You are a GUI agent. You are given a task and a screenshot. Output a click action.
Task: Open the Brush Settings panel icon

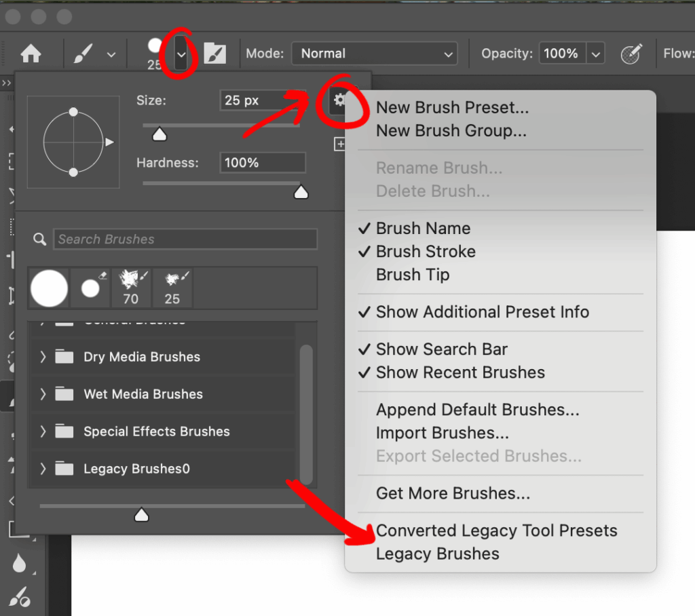tap(215, 54)
